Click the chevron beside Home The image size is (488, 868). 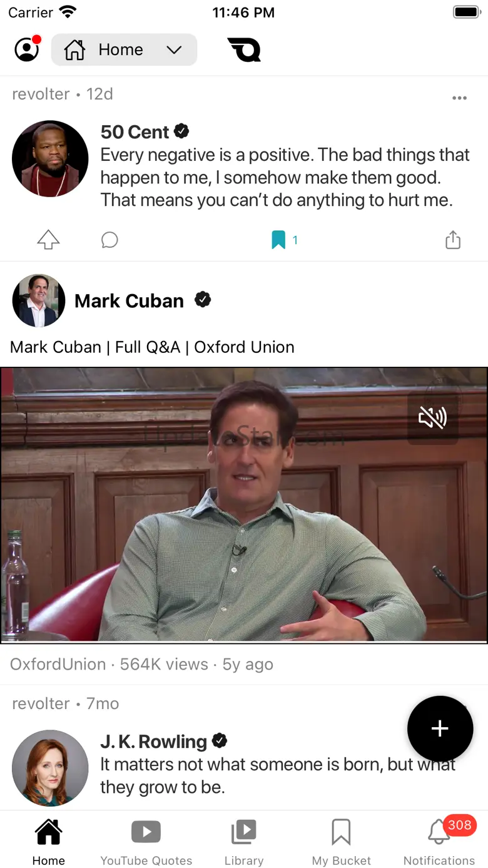(x=174, y=50)
